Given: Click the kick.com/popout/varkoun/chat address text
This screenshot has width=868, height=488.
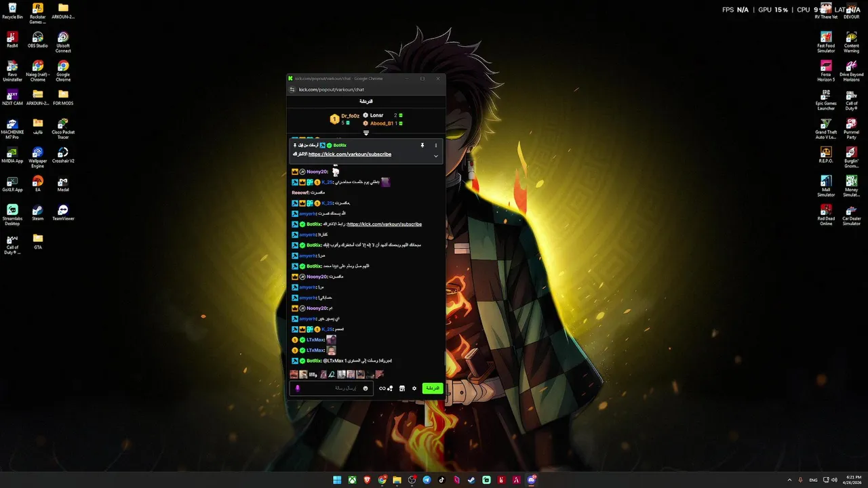Looking at the screenshot, I should [x=332, y=89].
